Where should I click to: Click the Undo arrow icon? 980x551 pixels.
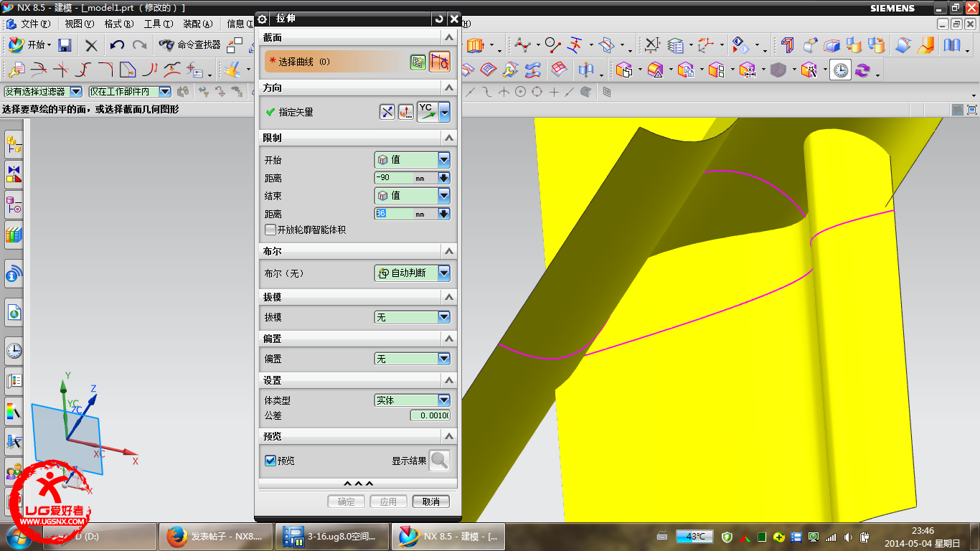click(117, 45)
